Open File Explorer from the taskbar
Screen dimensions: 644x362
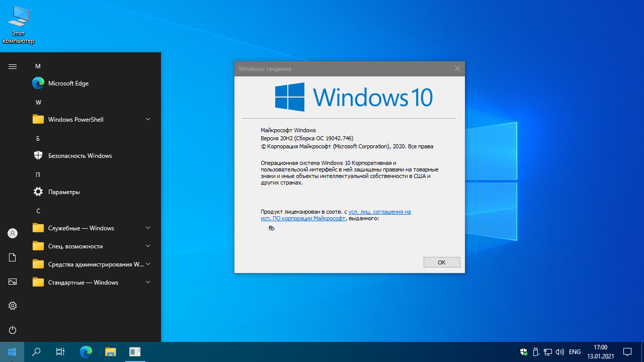pos(111,352)
